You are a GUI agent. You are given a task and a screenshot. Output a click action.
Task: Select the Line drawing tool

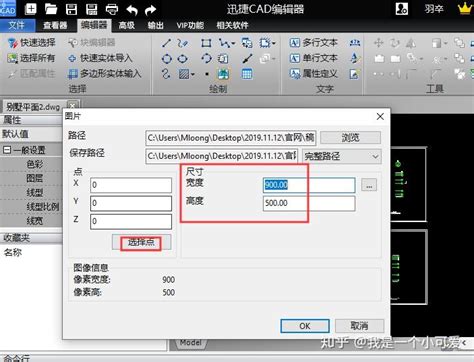coord(166,43)
